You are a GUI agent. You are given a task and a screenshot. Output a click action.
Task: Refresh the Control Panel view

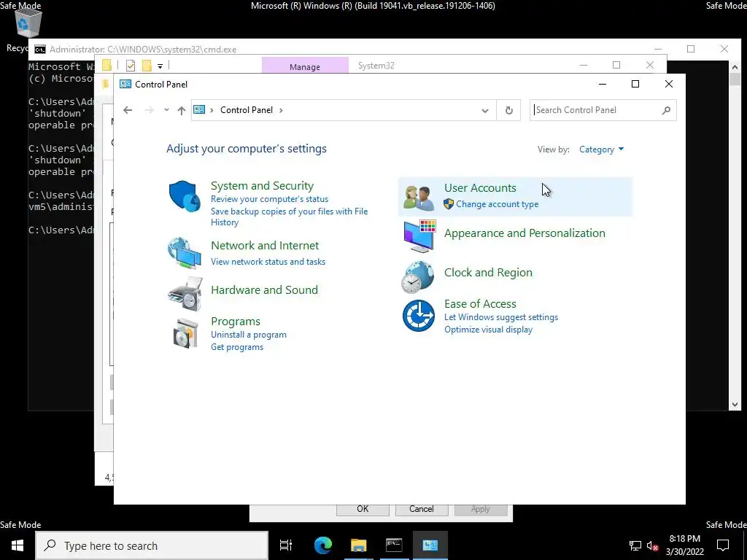pyautogui.click(x=508, y=110)
